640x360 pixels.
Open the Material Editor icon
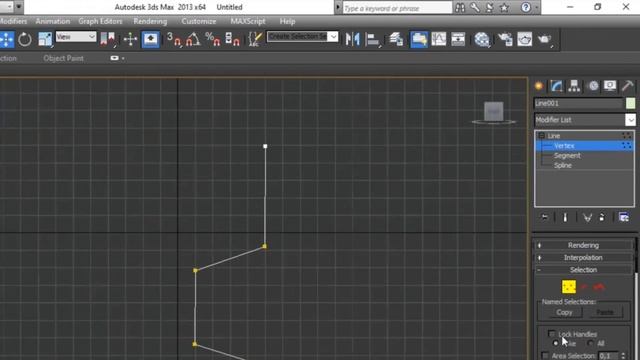point(482,40)
